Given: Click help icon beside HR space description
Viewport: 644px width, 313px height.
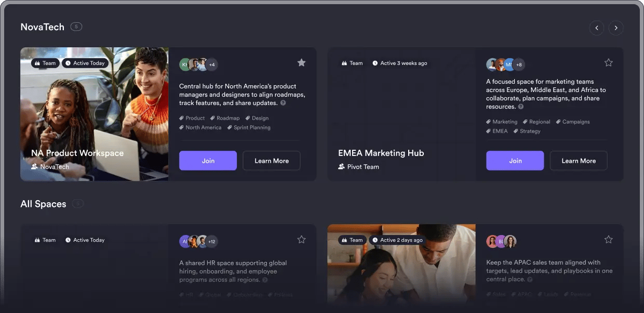Looking at the screenshot, I should (265, 280).
